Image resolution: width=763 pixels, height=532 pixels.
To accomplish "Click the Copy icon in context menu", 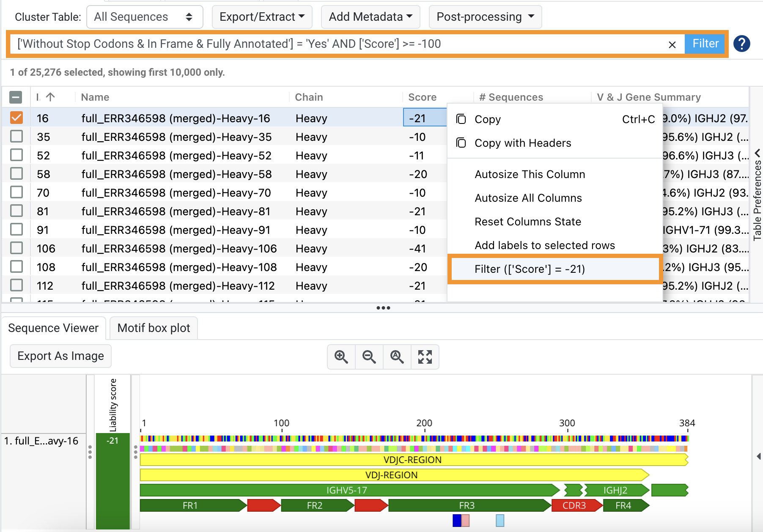I will point(461,119).
